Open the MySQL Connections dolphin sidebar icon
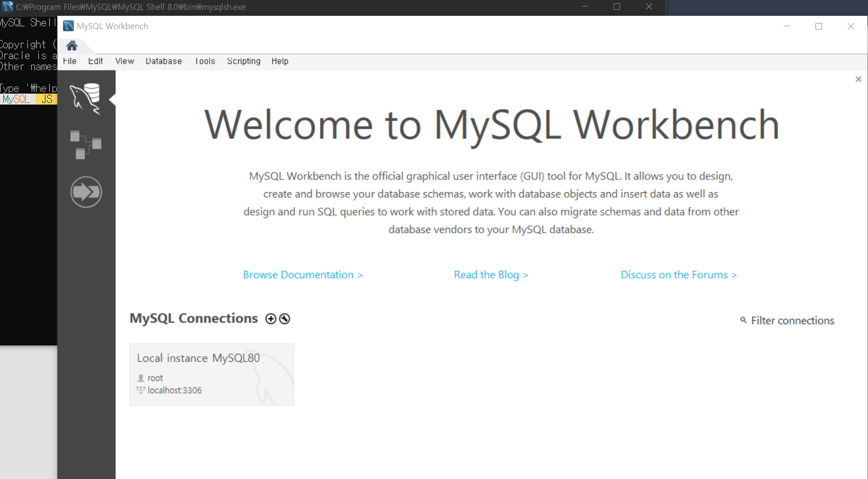868x479 pixels. tap(86, 99)
